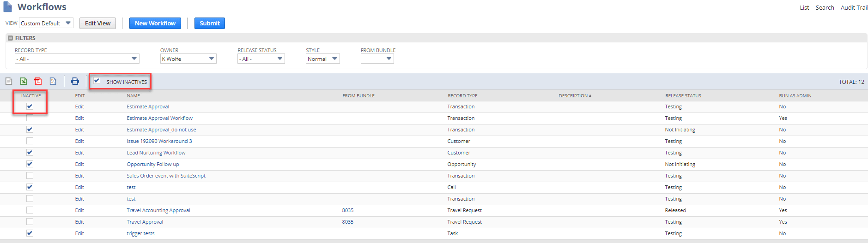
Task: Open the Travel Accounting Approval workflow
Action: 158,210
